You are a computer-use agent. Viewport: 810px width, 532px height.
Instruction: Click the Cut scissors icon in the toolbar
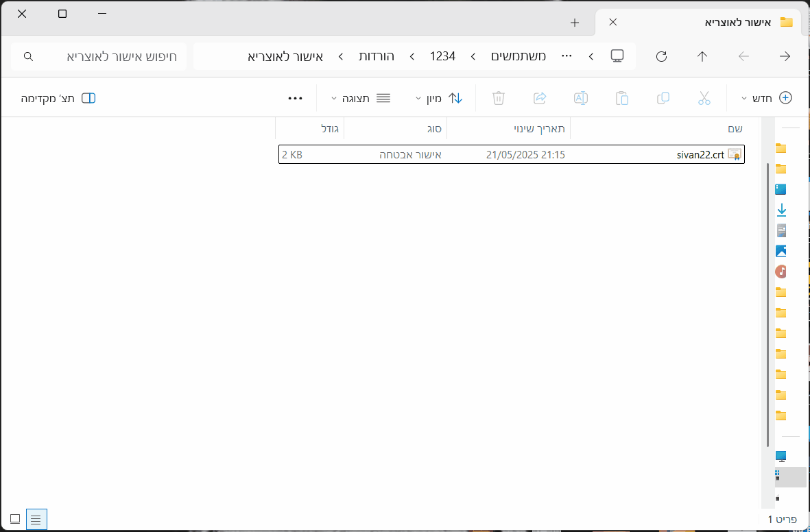click(704, 98)
